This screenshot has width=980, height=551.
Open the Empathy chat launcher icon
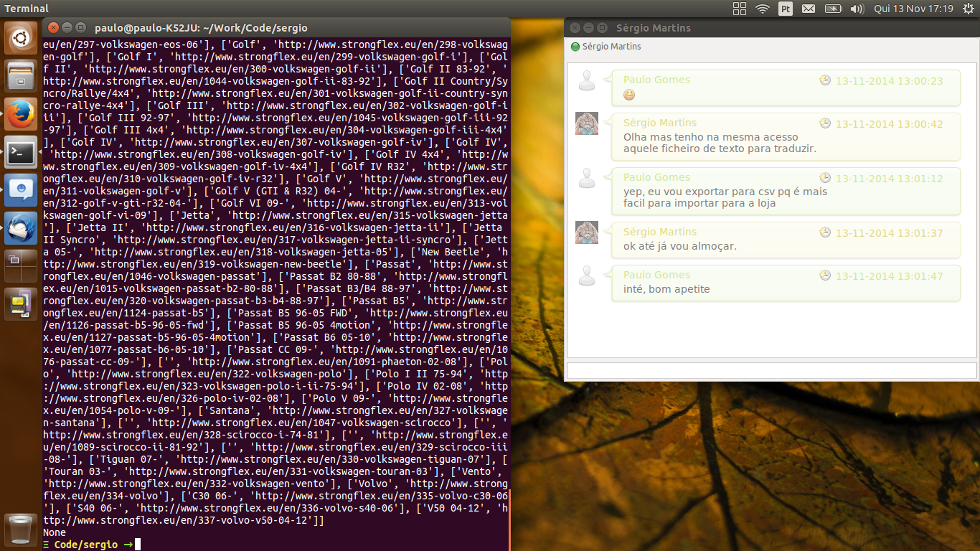pos(21,190)
